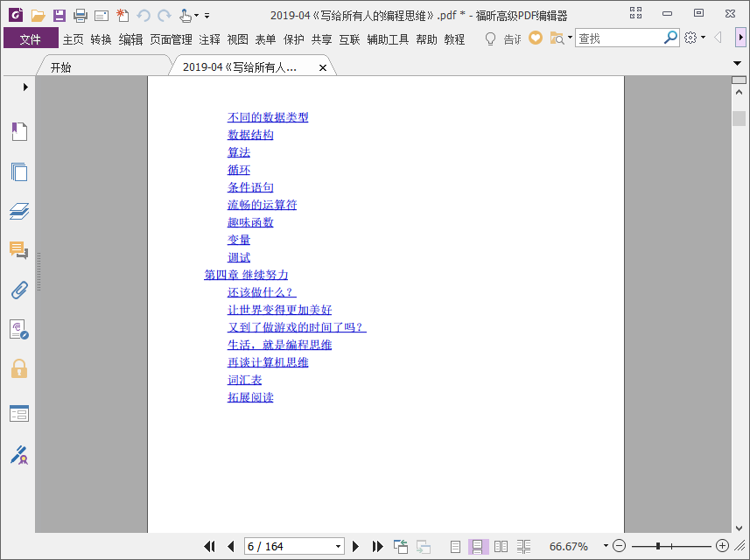Open the 转换 ribbon tab
The image size is (750, 560).
(102, 39)
